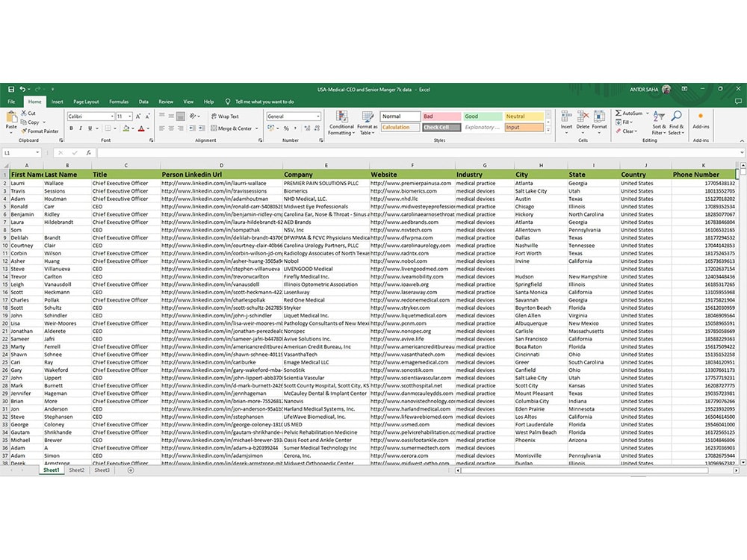Click the Save icon in the title bar
This screenshot has width=747, height=560.
(x=11, y=89)
